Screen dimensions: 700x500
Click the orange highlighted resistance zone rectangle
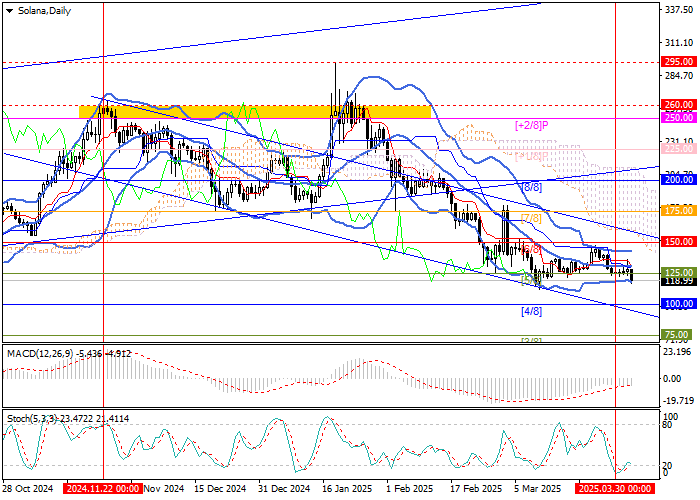pyautogui.click(x=262, y=108)
